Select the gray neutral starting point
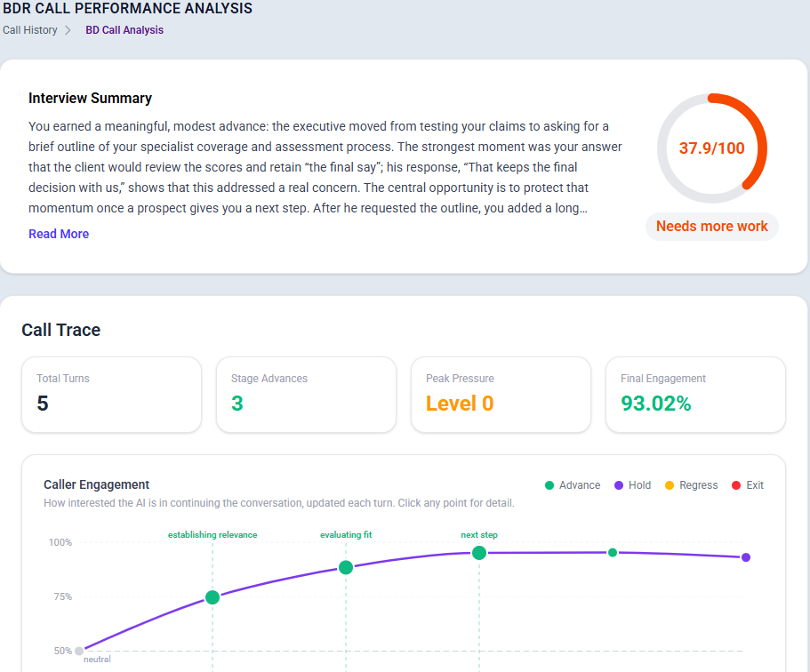 click(x=79, y=651)
